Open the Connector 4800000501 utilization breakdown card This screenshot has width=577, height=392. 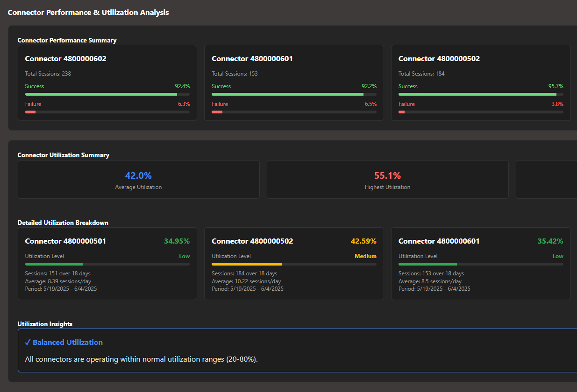pyautogui.click(x=107, y=264)
